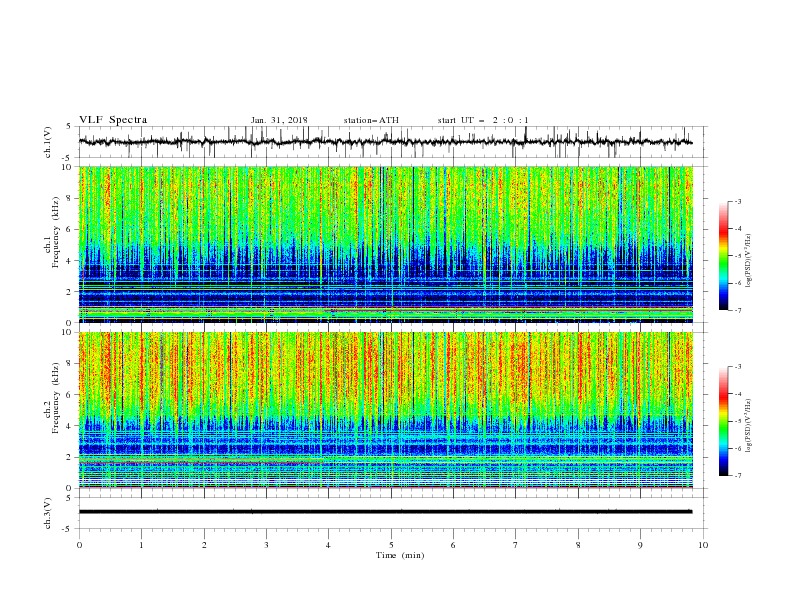Click the 'VLF Spectra' title text
Screen dimensions: 792x612
tap(113, 120)
